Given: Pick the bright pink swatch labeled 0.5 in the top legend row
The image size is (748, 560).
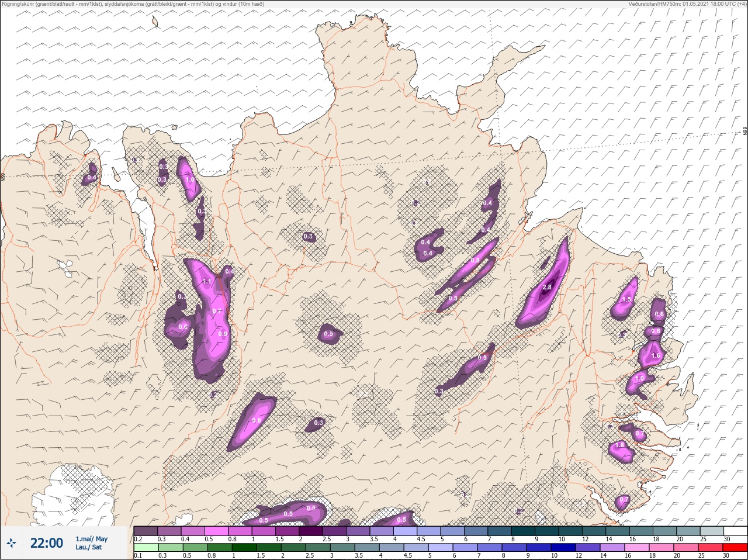Looking at the screenshot, I should [x=216, y=531].
